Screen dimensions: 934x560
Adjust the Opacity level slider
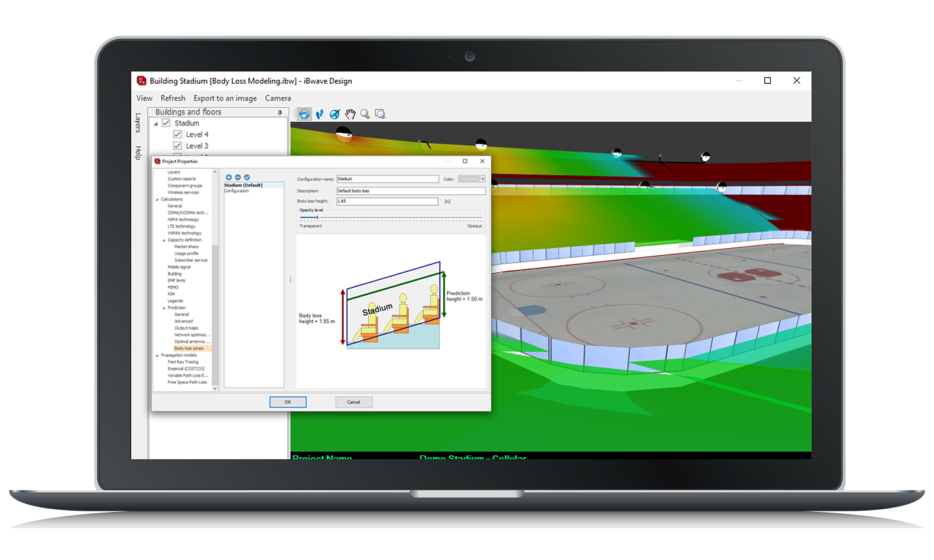pos(317,218)
